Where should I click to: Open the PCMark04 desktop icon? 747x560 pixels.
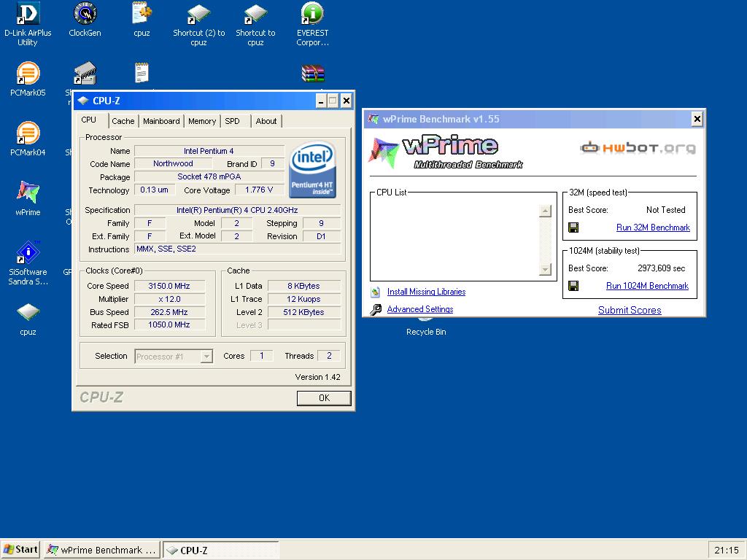(28, 133)
